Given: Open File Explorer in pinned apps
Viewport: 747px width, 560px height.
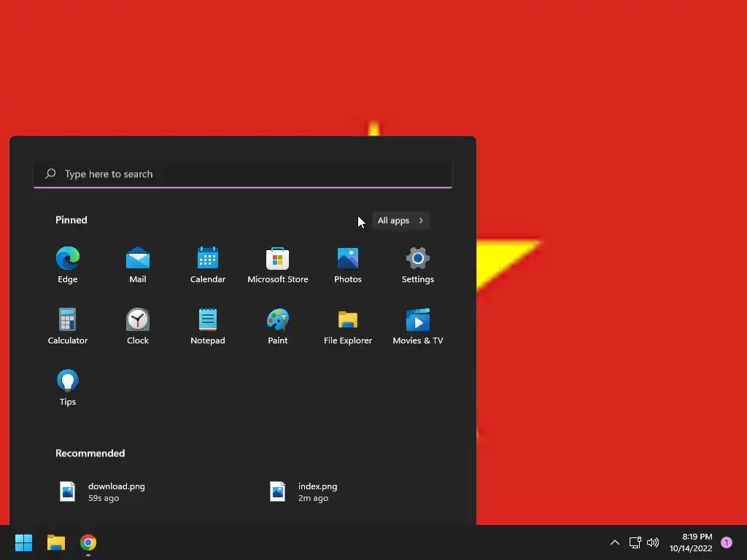Looking at the screenshot, I should coord(348,326).
